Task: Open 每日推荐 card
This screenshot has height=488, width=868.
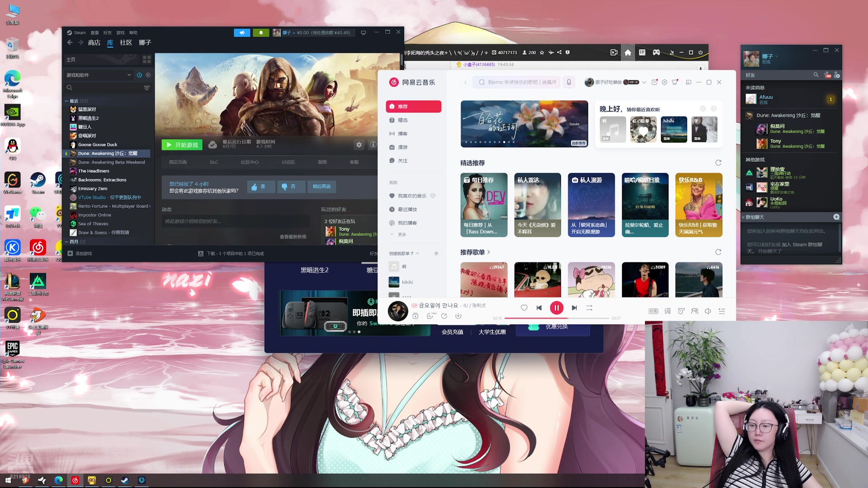Action: click(x=484, y=205)
